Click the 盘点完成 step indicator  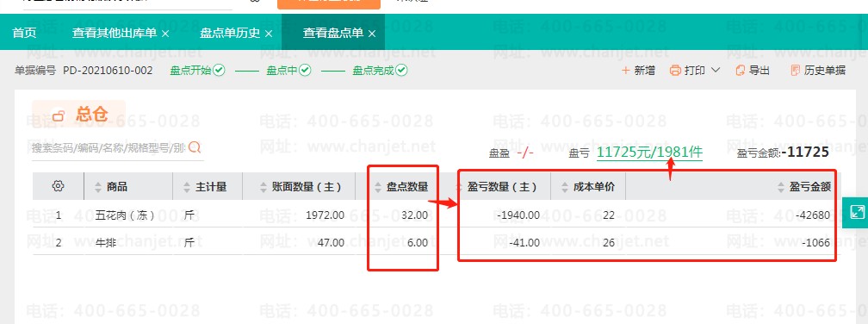[x=380, y=71]
